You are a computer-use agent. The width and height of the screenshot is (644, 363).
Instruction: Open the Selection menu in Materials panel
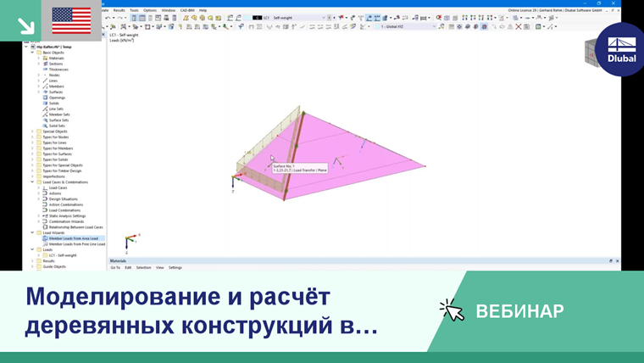click(144, 268)
